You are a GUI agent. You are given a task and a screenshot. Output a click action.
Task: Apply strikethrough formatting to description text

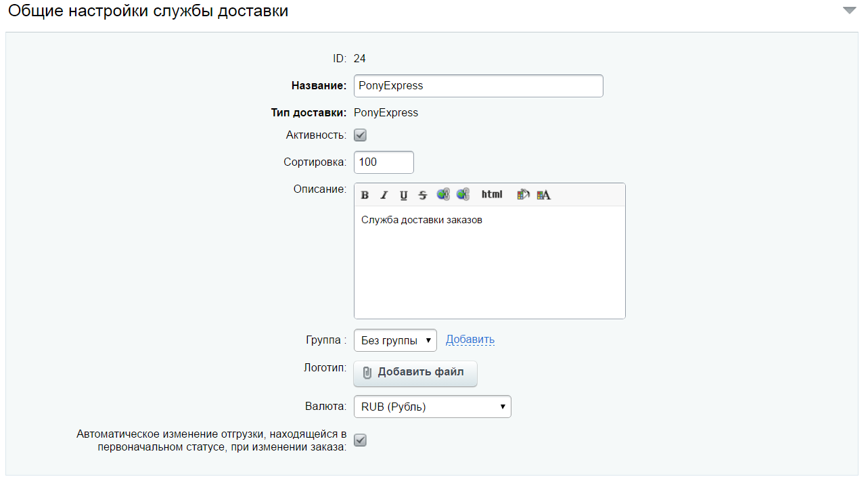tap(421, 195)
